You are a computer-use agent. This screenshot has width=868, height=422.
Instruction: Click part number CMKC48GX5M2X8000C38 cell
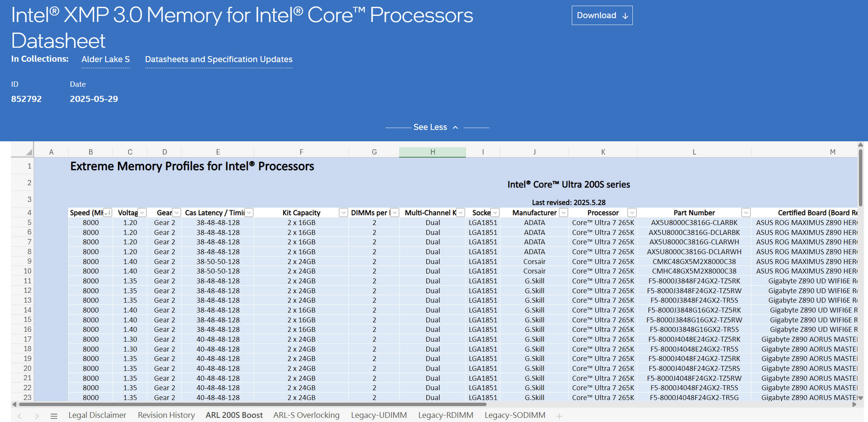(x=694, y=261)
